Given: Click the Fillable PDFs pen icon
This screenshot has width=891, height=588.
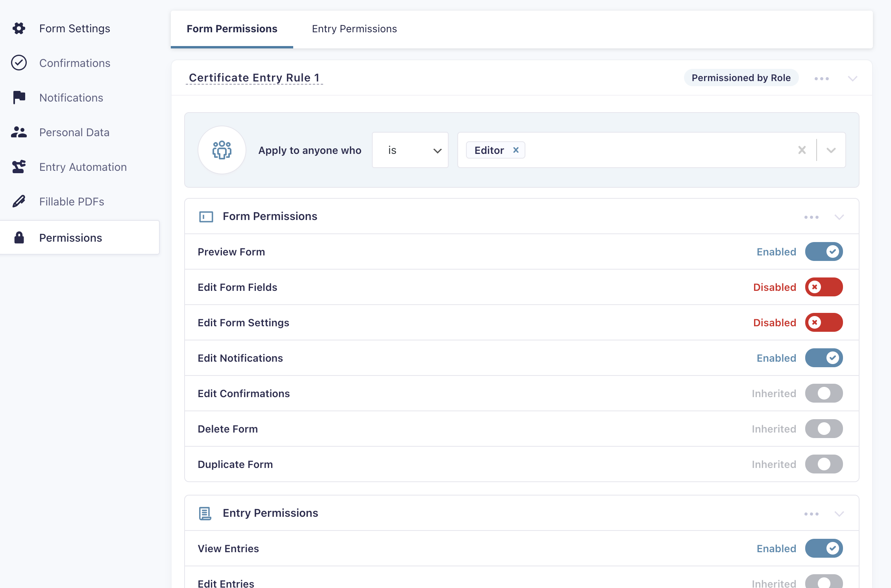Looking at the screenshot, I should point(19,201).
